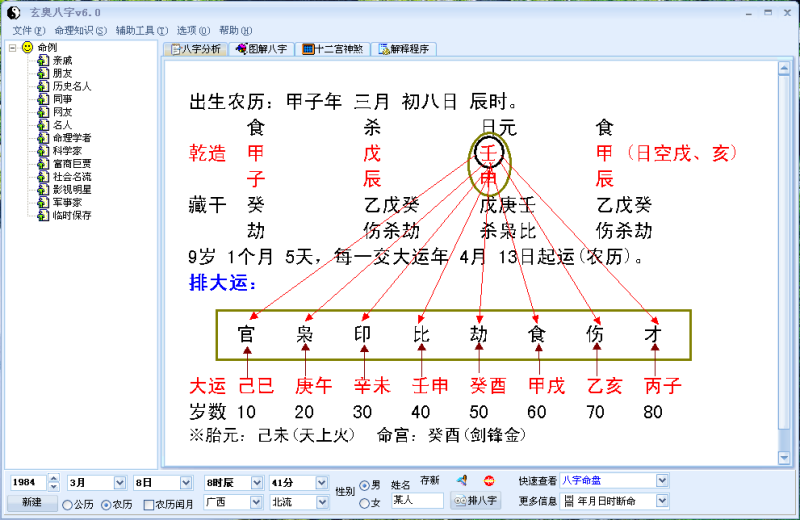Click the 庚午 大运 text

(314, 385)
